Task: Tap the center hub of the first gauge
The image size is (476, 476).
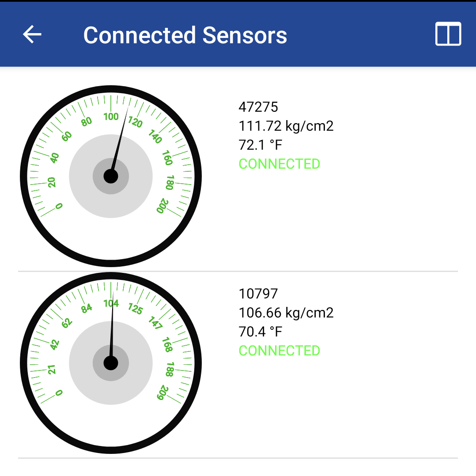Action: click(111, 176)
